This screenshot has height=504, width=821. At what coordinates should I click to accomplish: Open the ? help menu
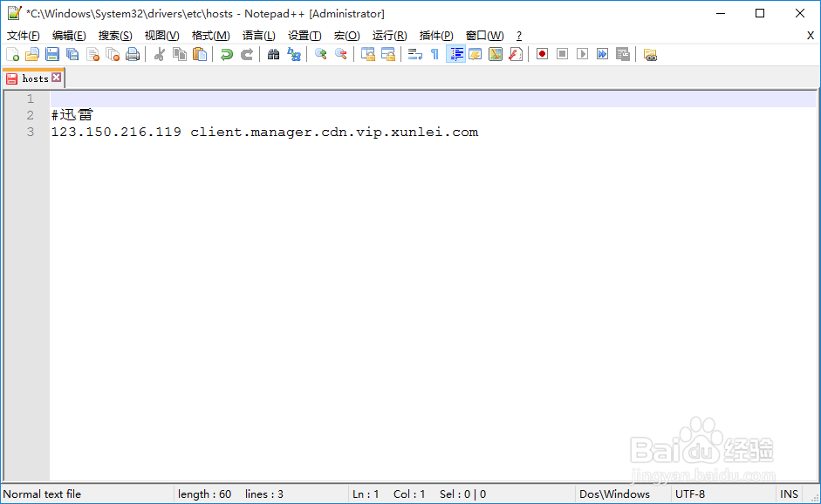click(519, 36)
